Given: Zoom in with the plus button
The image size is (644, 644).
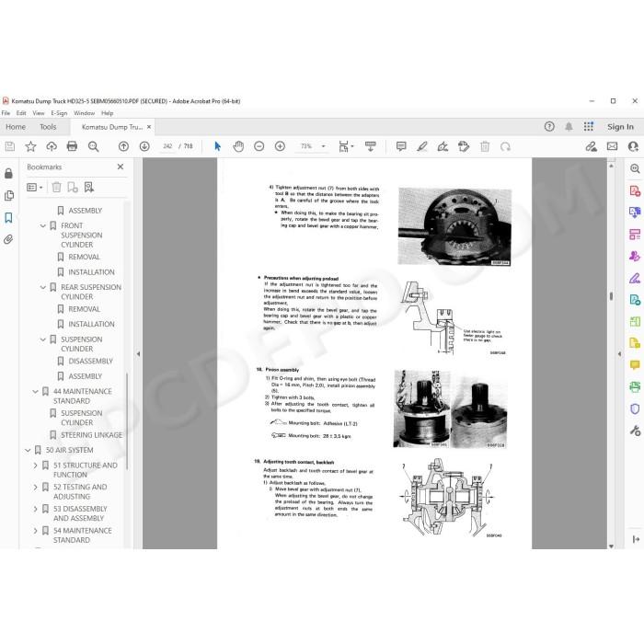Looking at the screenshot, I should (x=280, y=146).
